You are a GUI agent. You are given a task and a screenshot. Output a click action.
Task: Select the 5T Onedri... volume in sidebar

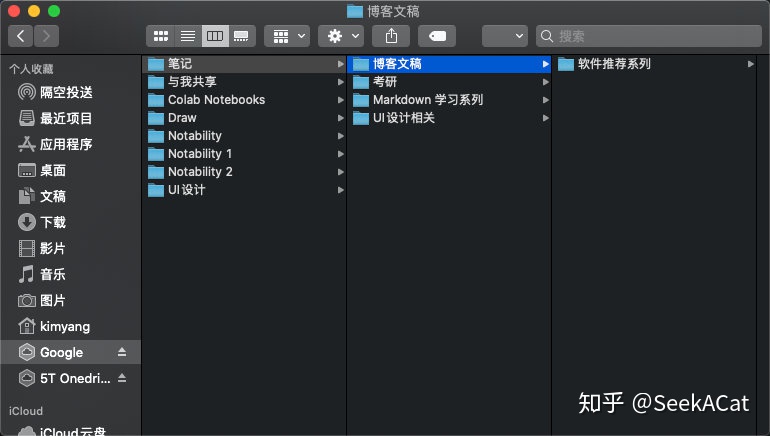point(70,378)
